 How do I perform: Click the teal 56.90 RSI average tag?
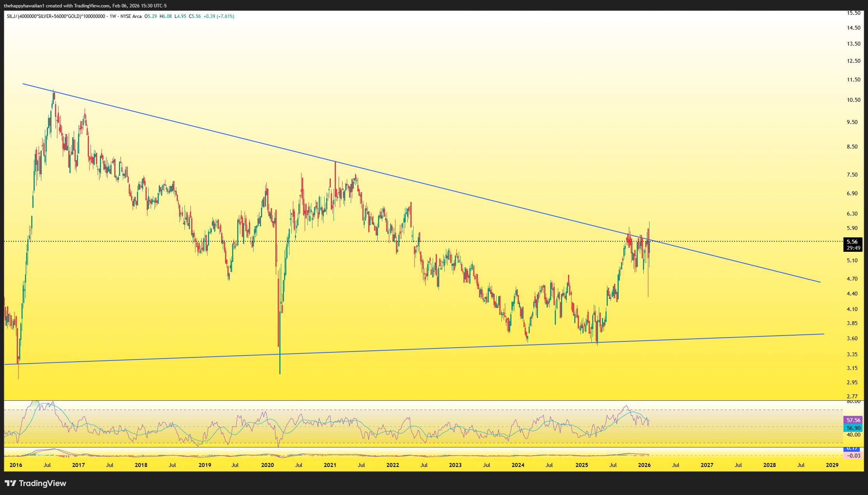[853, 428]
